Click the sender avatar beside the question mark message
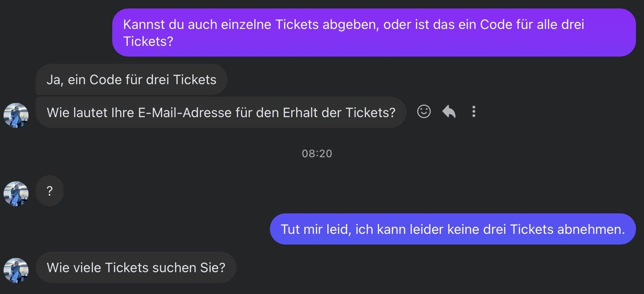This screenshot has height=294, width=644. tap(16, 194)
